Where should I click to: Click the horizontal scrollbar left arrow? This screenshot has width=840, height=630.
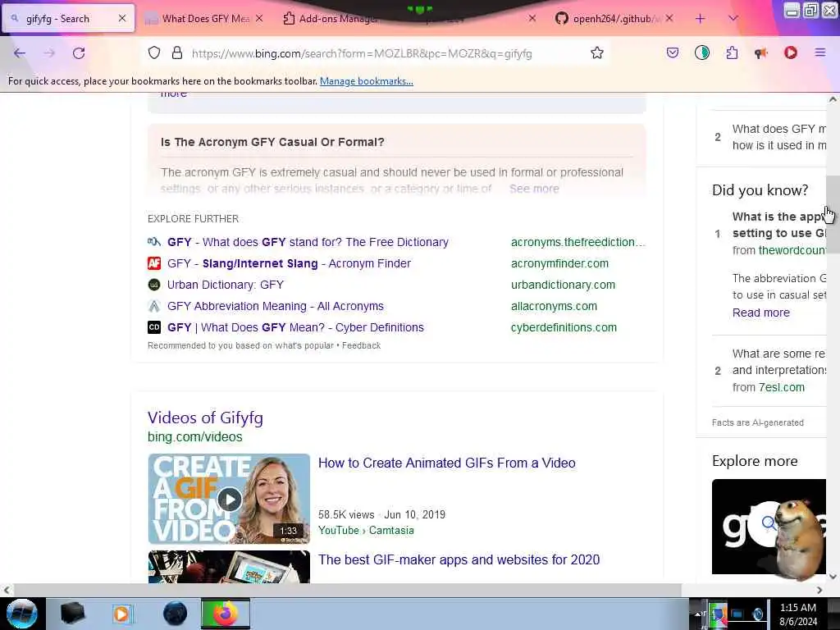(6, 590)
